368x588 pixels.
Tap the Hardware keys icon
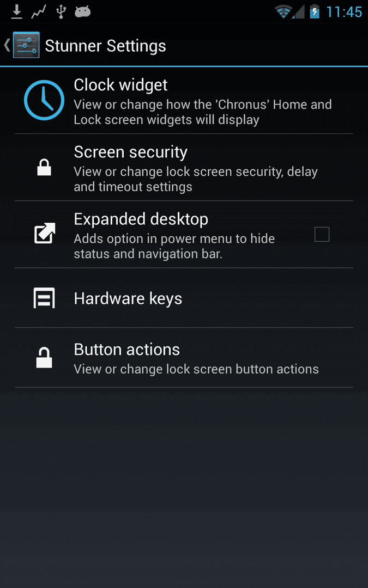click(44, 298)
